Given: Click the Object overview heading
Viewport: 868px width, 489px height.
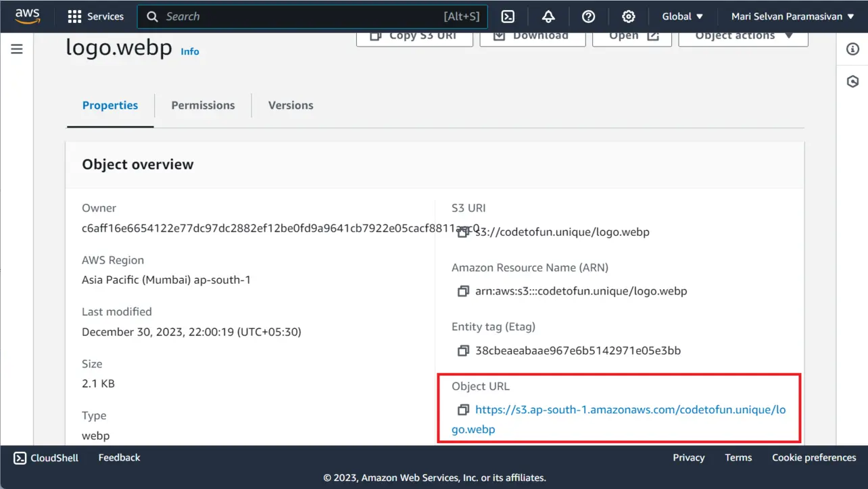Looking at the screenshot, I should [x=138, y=164].
